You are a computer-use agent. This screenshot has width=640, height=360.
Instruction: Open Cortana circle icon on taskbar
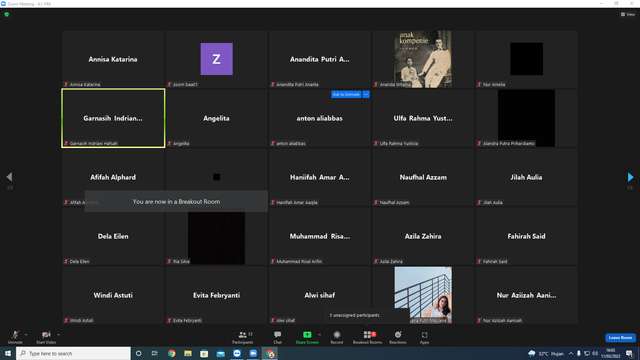[x=139, y=353]
